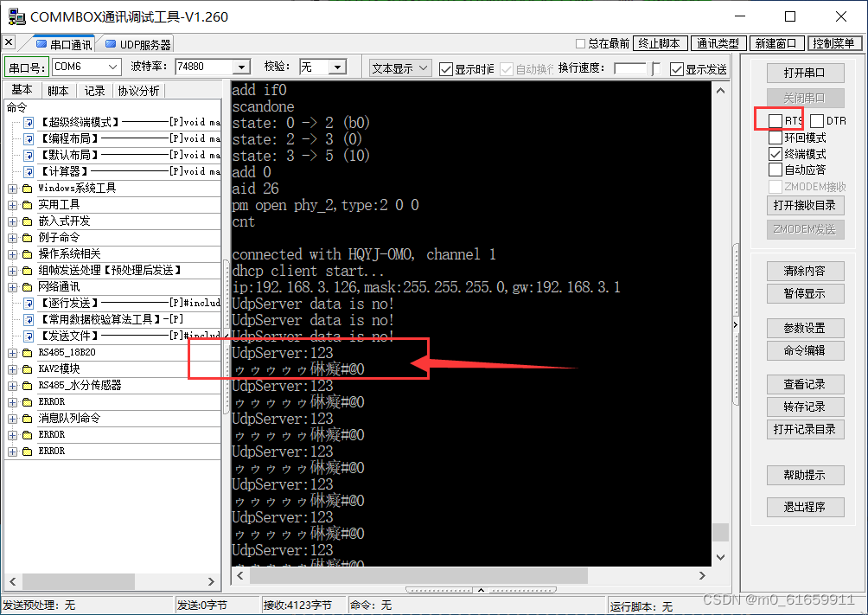Screen dimensions: 868x615
Task: Click the bottom panel expand arrow
Action: tap(481, 590)
